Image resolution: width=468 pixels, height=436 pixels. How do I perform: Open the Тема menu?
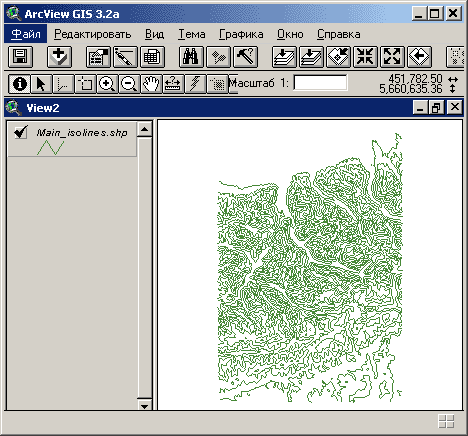click(192, 34)
